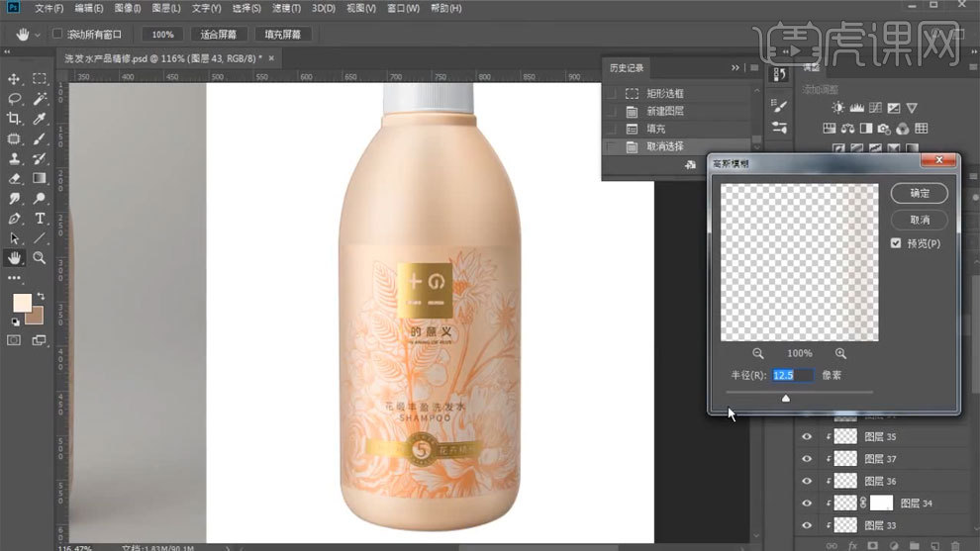Screen dimensions: 980x551
Task: Open the 图层(L) menu
Action: click(x=166, y=8)
